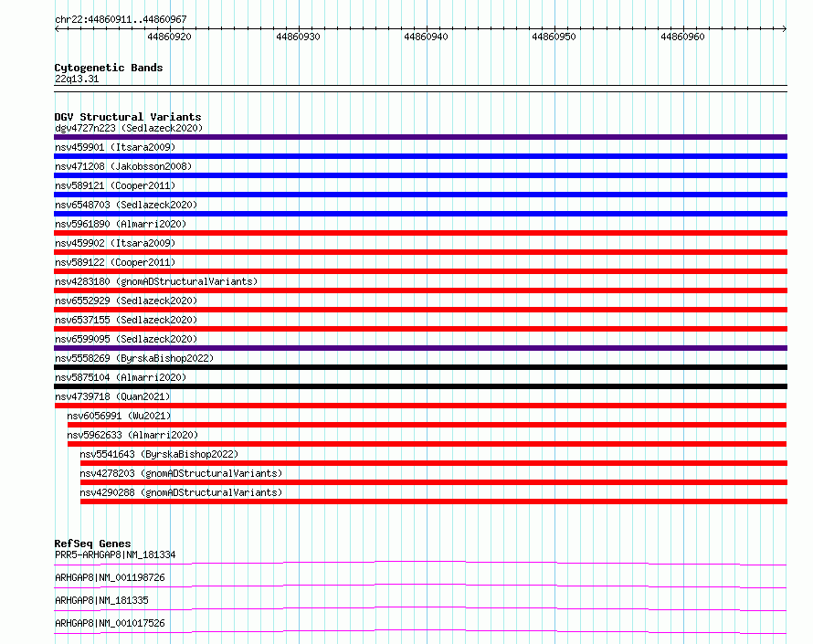Click the nsv459902 (Itsara2009) label
The height and width of the screenshot is (644, 813).
115,243
